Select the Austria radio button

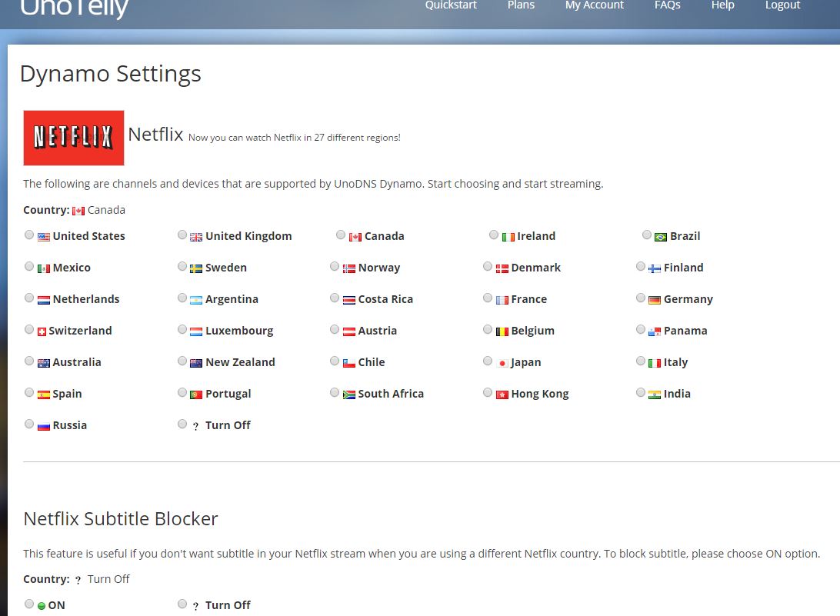pos(335,329)
